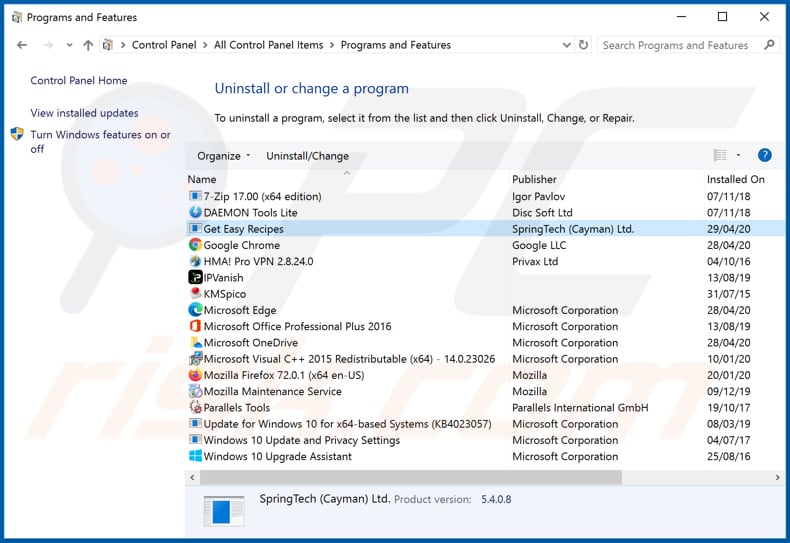Click the search magnifier icon

click(x=769, y=45)
